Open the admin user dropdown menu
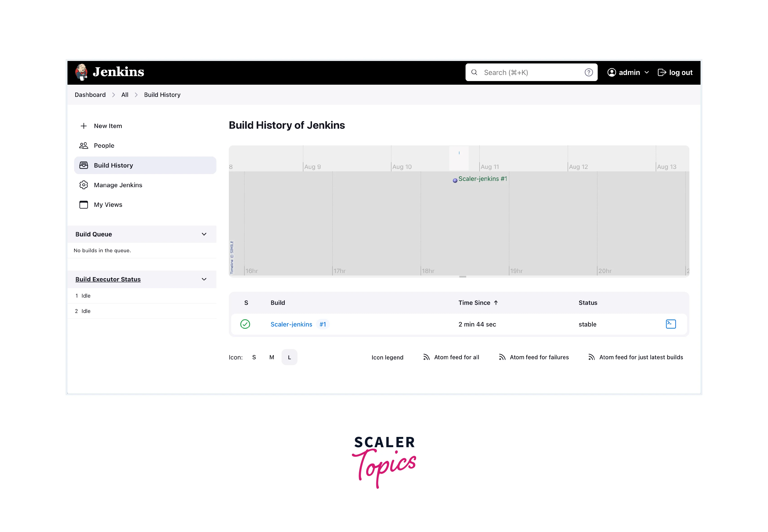The width and height of the screenshot is (768, 532). tap(646, 72)
